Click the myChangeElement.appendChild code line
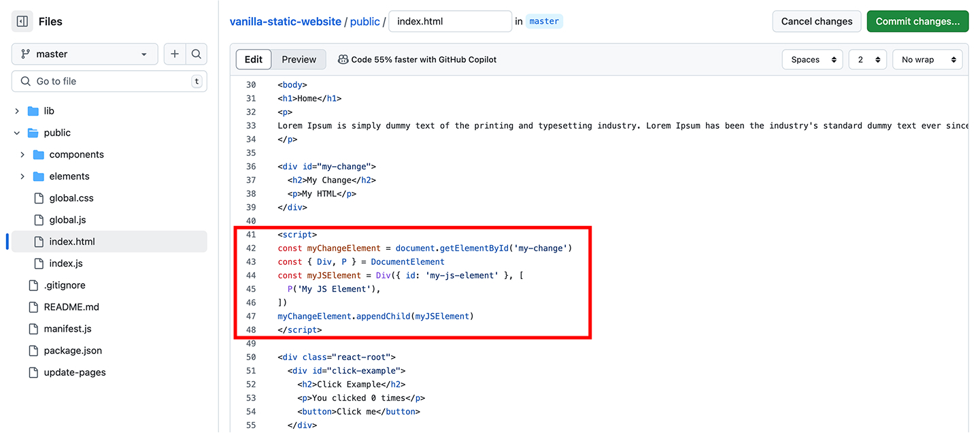The height and width of the screenshot is (433, 980). (x=375, y=316)
